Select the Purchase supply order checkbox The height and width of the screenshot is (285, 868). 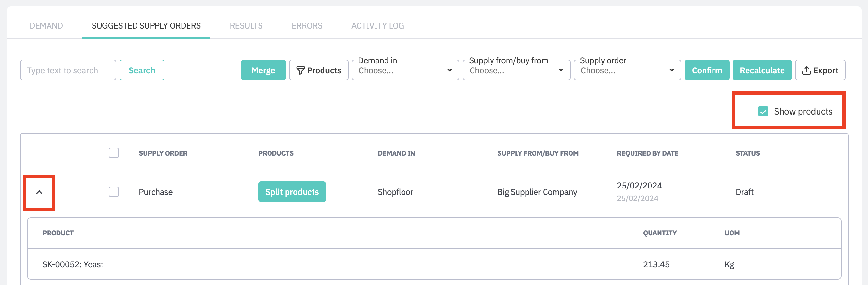click(113, 192)
